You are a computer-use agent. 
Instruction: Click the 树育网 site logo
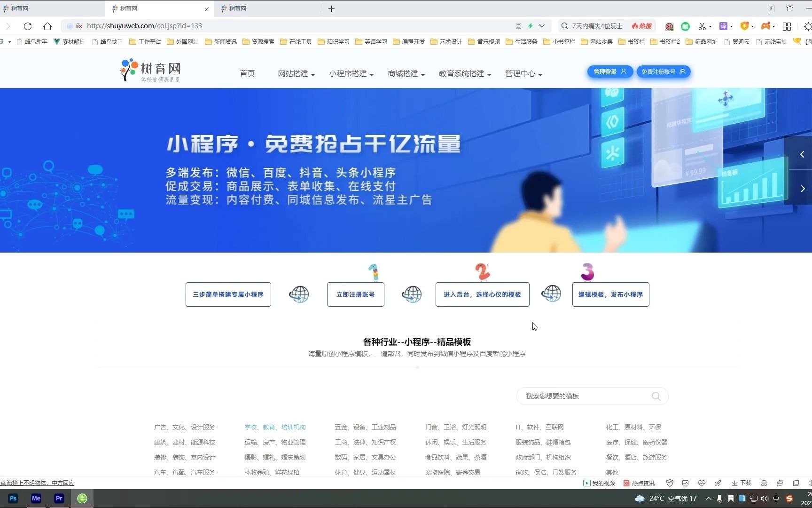(x=150, y=70)
